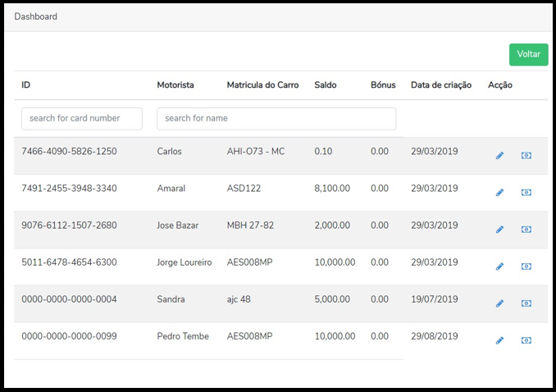Click the Saldo column header
This screenshot has width=556, height=392.
(x=326, y=85)
